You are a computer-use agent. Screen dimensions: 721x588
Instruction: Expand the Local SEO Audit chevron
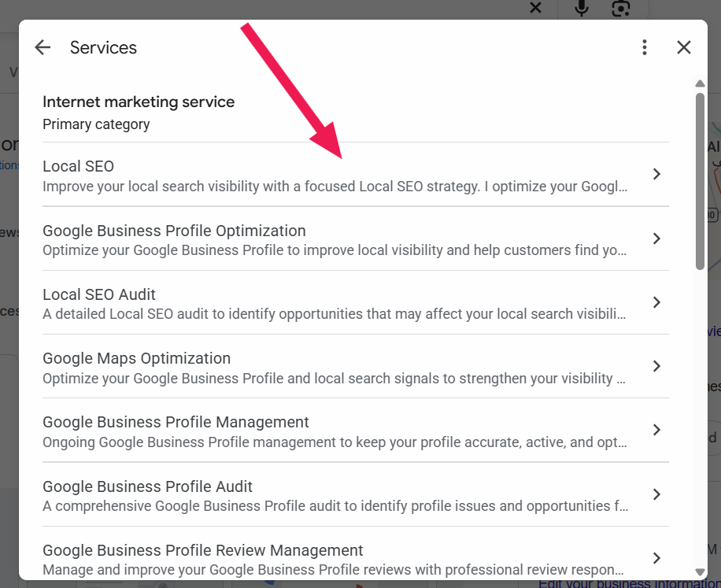point(656,302)
